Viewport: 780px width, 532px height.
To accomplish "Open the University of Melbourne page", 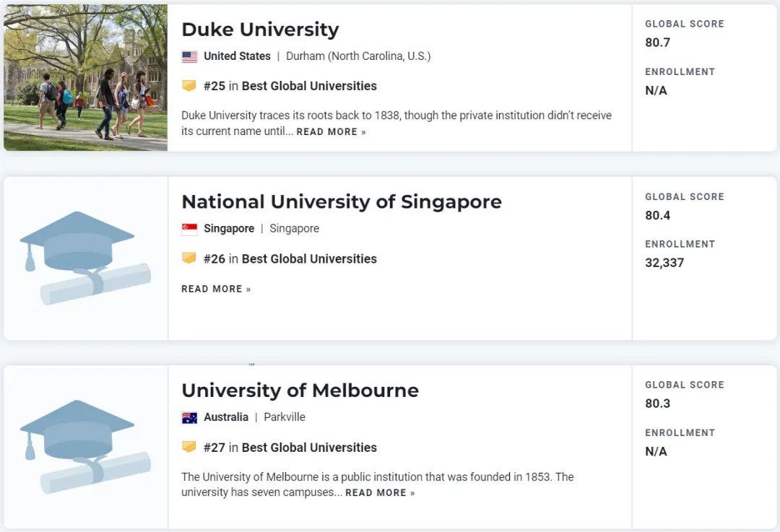I will point(300,390).
